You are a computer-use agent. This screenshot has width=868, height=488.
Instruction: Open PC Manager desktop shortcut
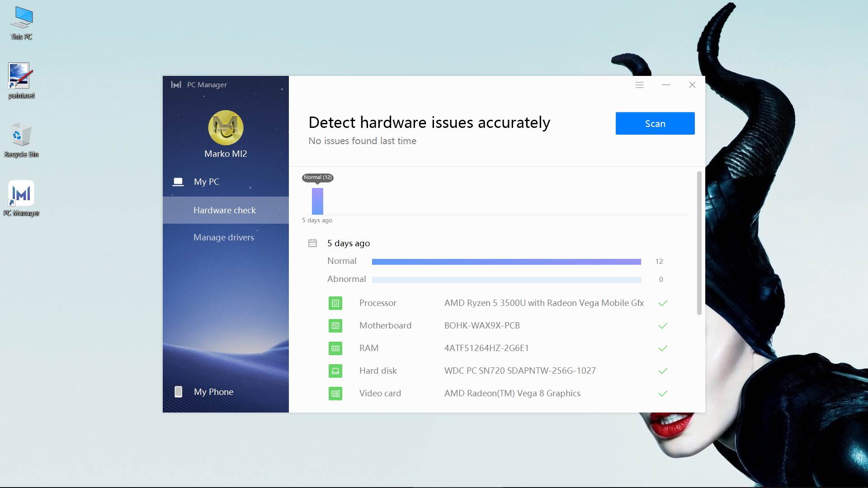point(21,195)
